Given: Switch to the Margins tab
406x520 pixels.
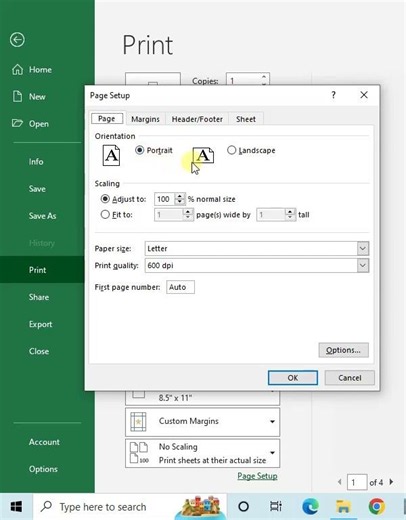Looking at the screenshot, I should tap(145, 119).
